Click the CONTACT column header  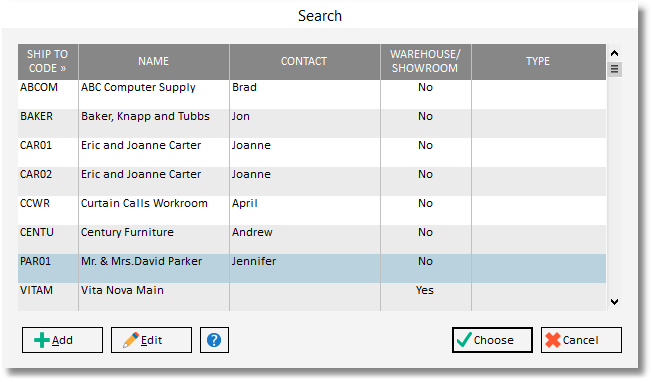pyautogui.click(x=304, y=62)
